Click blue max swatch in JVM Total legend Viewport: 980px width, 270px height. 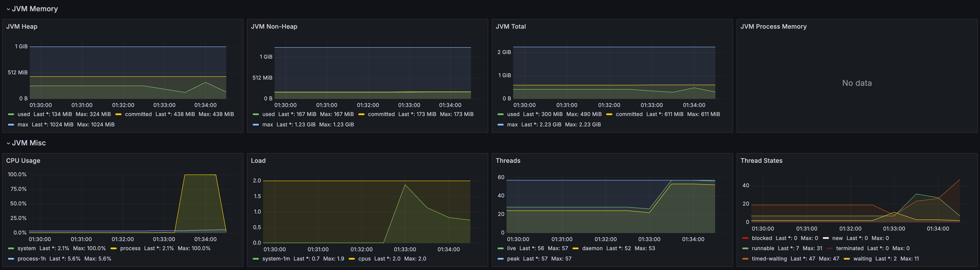click(500, 124)
